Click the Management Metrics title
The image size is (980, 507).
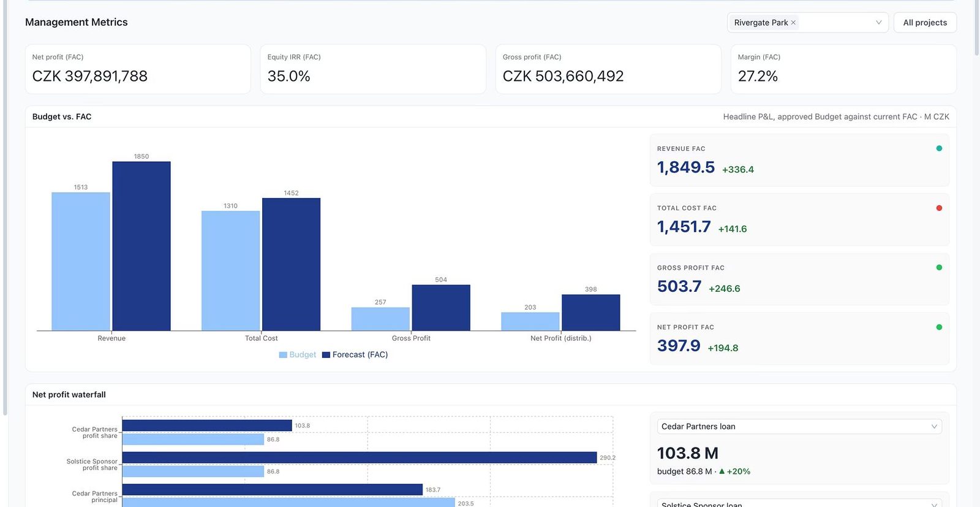pyautogui.click(x=77, y=22)
